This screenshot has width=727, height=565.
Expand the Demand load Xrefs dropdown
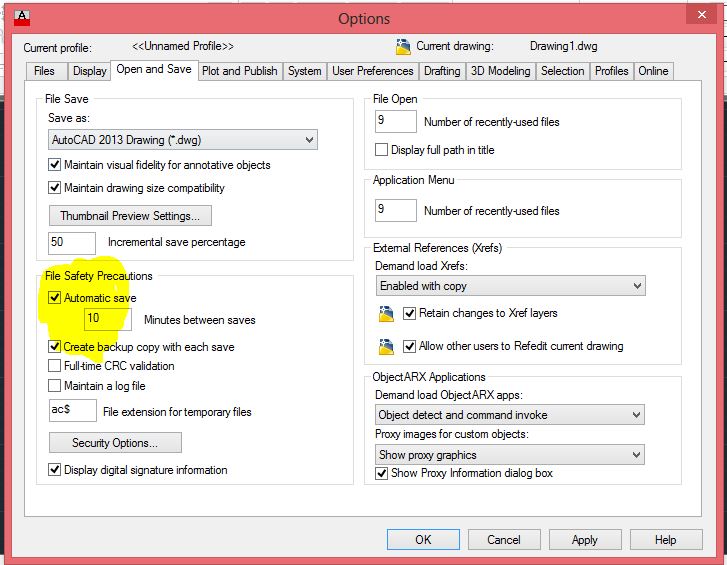(x=510, y=286)
